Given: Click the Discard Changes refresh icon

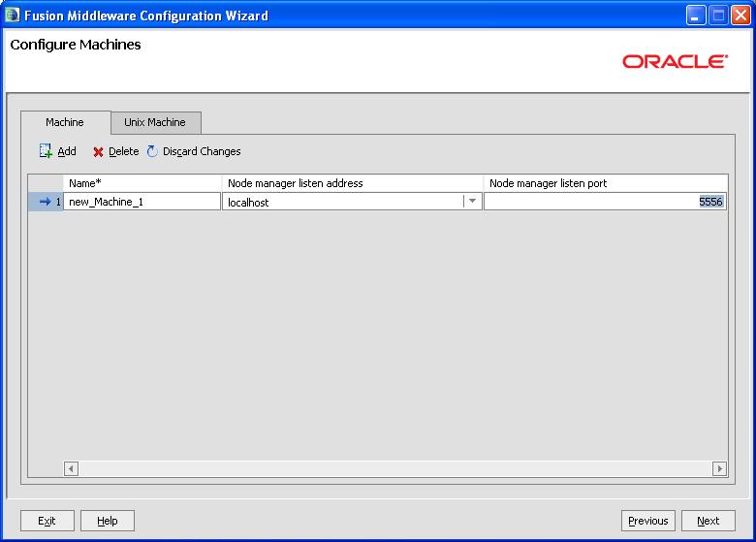Looking at the screenshot, I should click(x=152, y=151).
